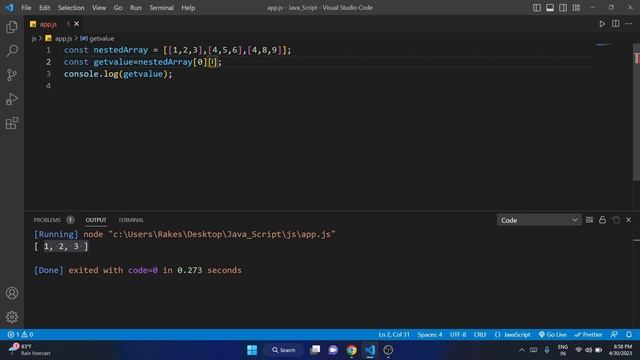
Task: Open the Selection menu
Action: (71, 8)
